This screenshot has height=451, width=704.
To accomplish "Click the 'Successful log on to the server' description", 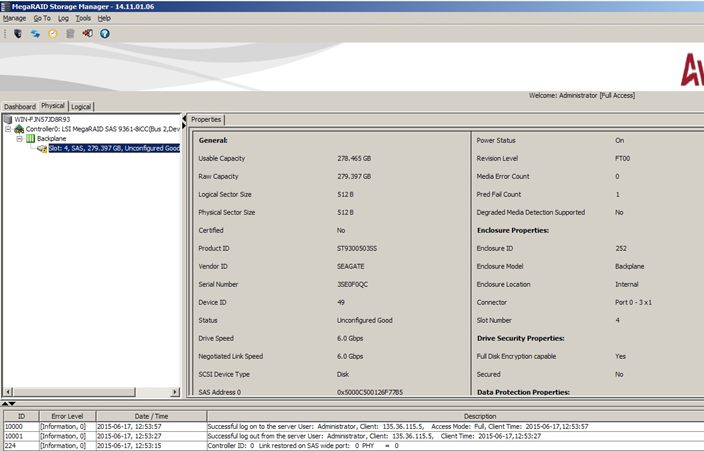I will [398, 427].
